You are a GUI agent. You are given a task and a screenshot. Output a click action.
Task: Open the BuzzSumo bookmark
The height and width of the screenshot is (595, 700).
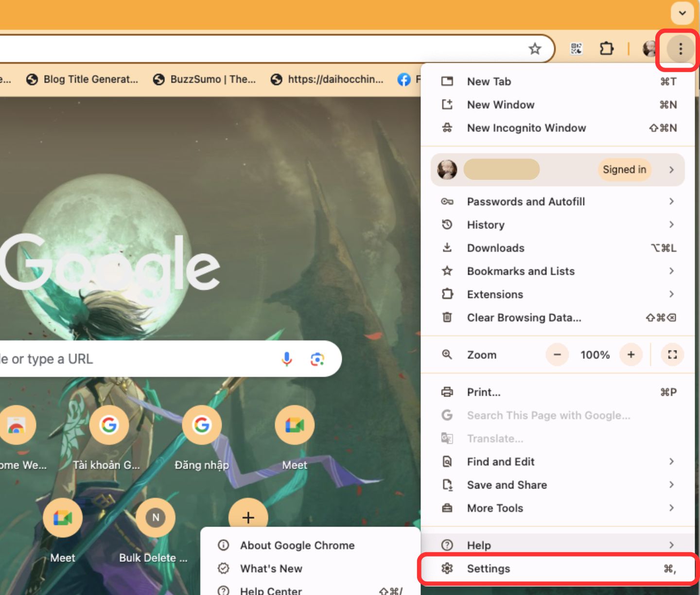pyautogui.click(x=204, y=79)
